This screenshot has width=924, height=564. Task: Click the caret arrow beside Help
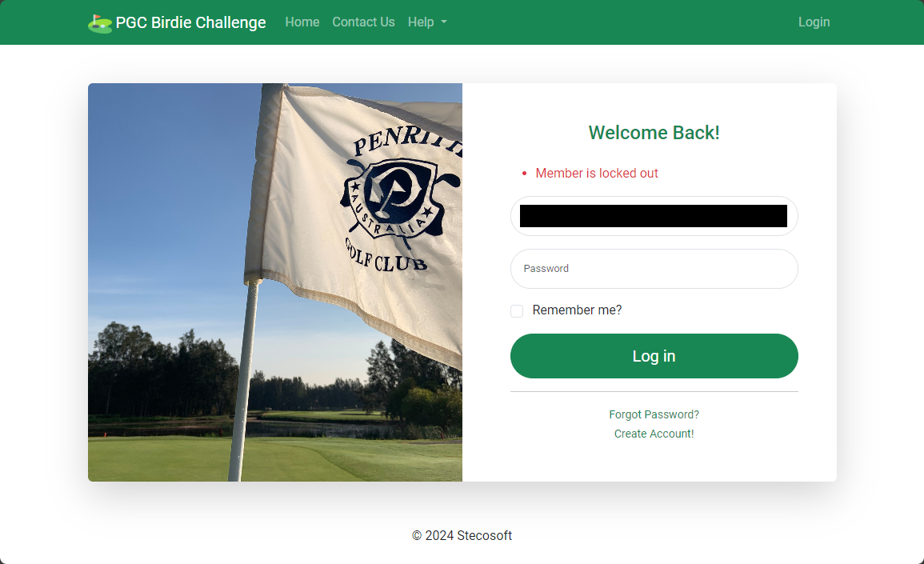click(444, 22)
